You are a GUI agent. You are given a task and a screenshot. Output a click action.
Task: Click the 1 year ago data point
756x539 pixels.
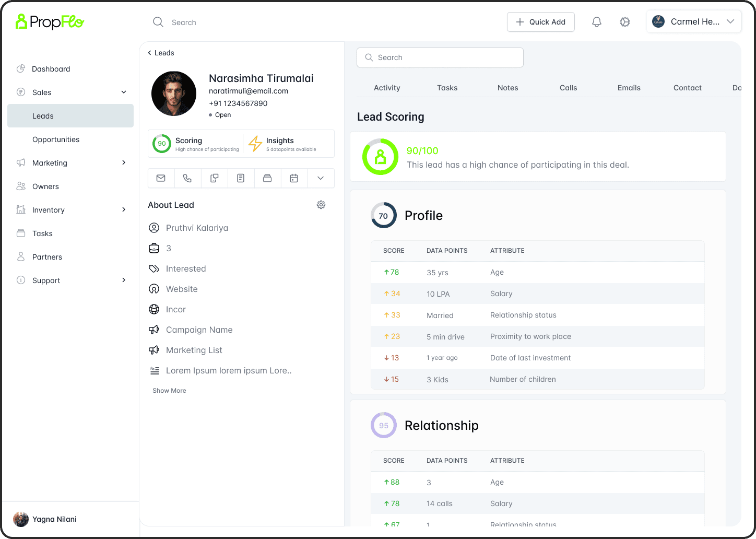pos(442,358)
